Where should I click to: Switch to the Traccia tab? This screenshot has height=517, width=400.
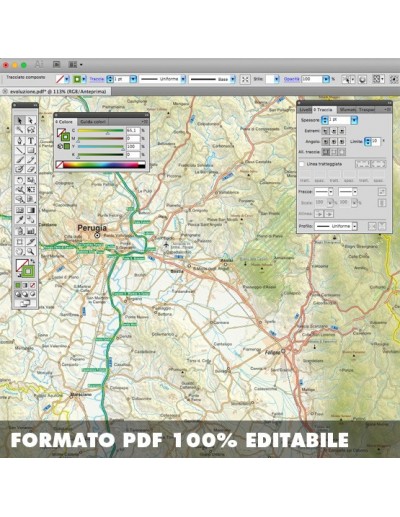tap(324, 110)
